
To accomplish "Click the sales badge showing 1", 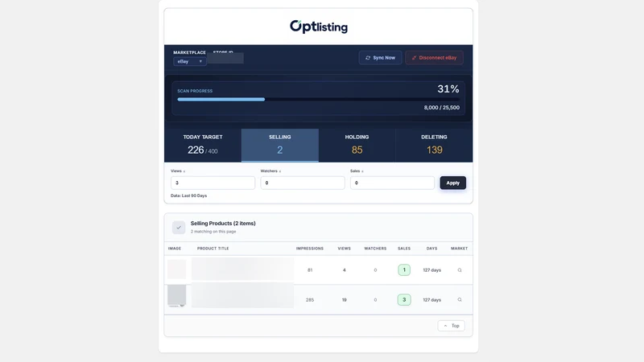I will tap(404, 270).
